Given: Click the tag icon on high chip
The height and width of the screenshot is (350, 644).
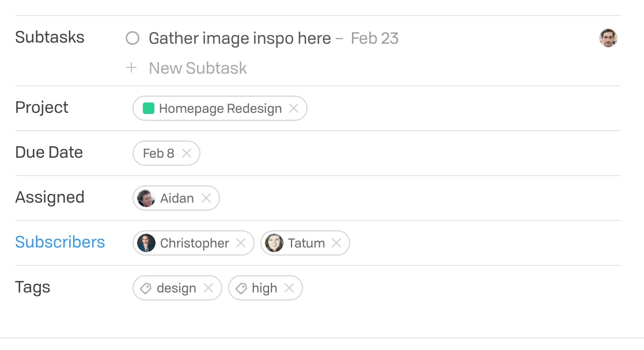Looking at the screenshot, I should (241, 288).
